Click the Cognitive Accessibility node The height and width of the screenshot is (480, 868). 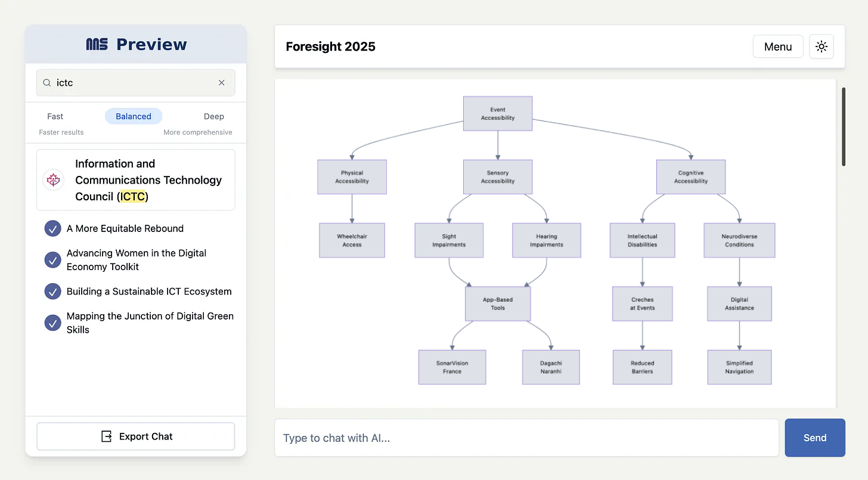pos(691,176)
